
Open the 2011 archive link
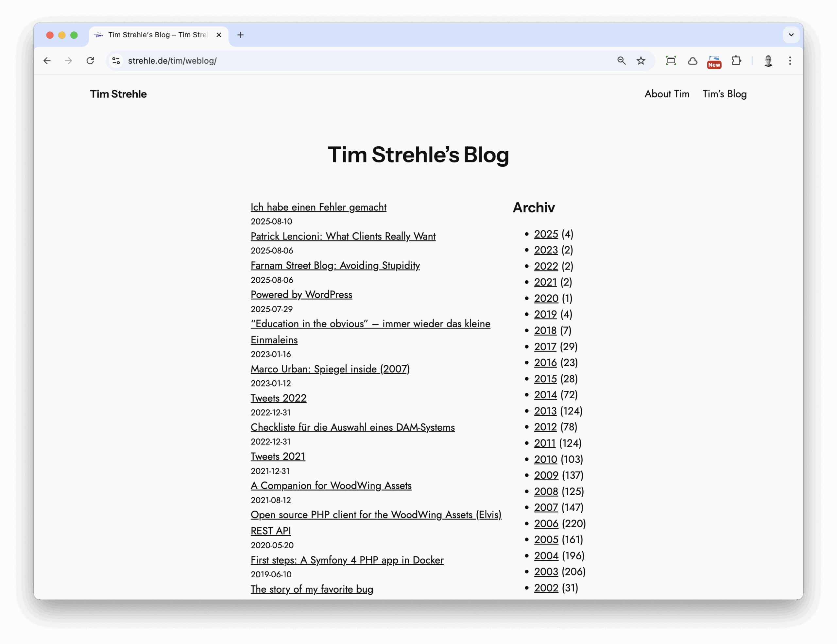point(545,443)
